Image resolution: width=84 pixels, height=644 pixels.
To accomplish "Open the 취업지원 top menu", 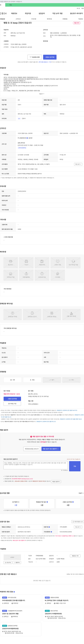I will pos(28,14).
